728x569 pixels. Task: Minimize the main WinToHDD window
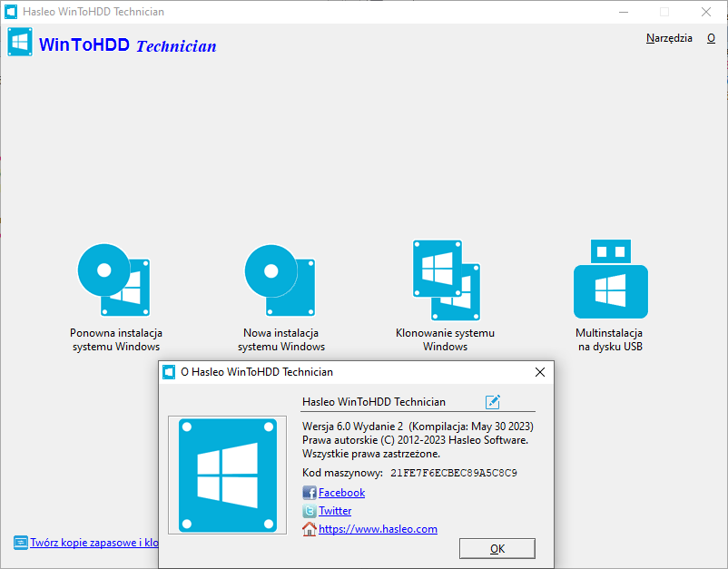624,12
